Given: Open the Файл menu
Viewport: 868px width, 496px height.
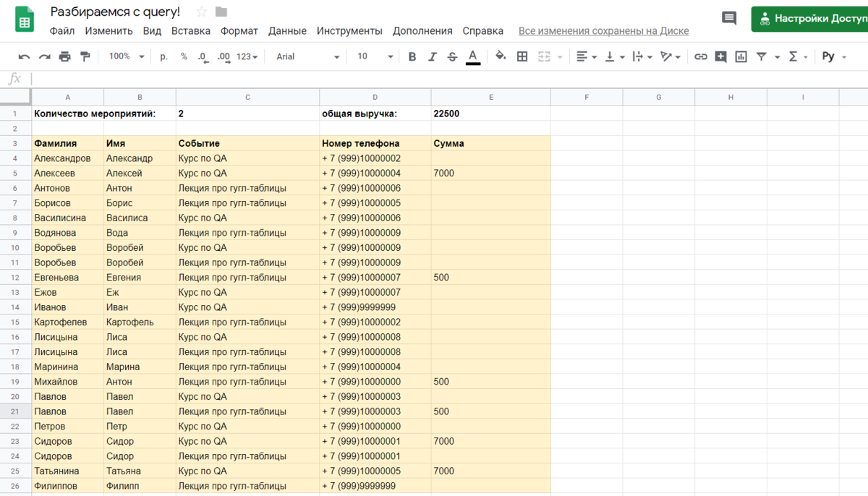Looking at the screenshot, I should [62, 31].
